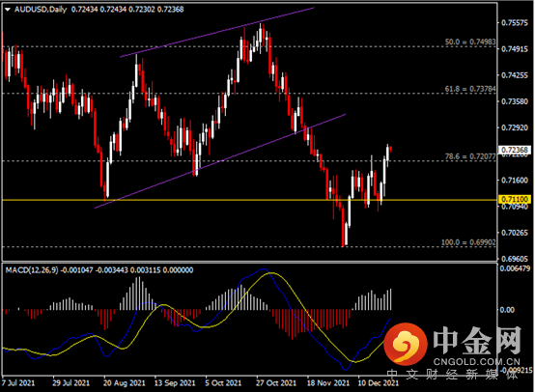Screen dimensions: 535x392
Task: Click the 0.73580 price axis value
Action: [x=515, y=101]
